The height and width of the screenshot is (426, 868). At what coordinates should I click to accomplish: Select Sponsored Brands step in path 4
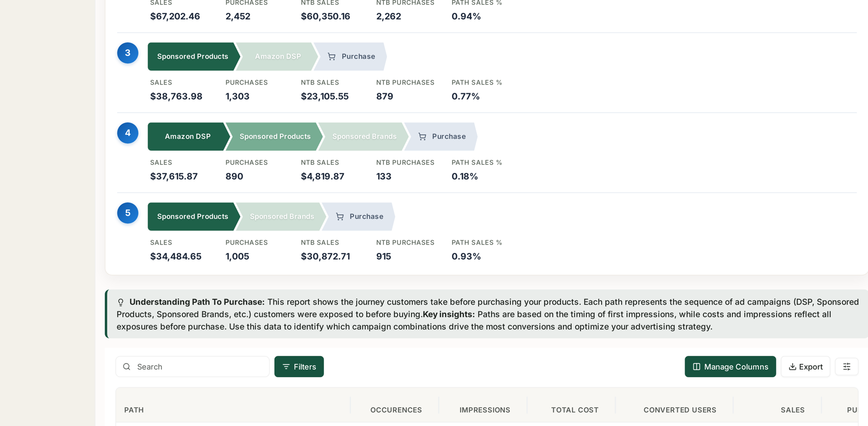(364, 137)
